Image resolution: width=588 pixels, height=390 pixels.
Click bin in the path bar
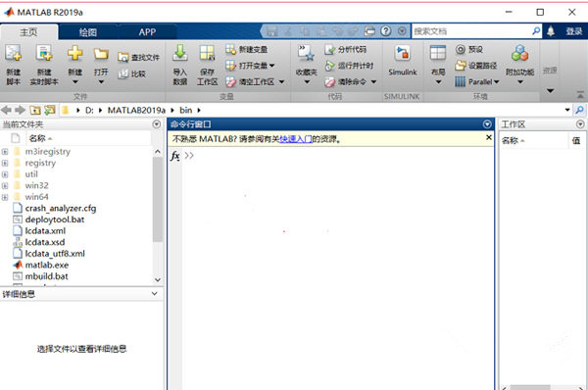coord(185,111)
